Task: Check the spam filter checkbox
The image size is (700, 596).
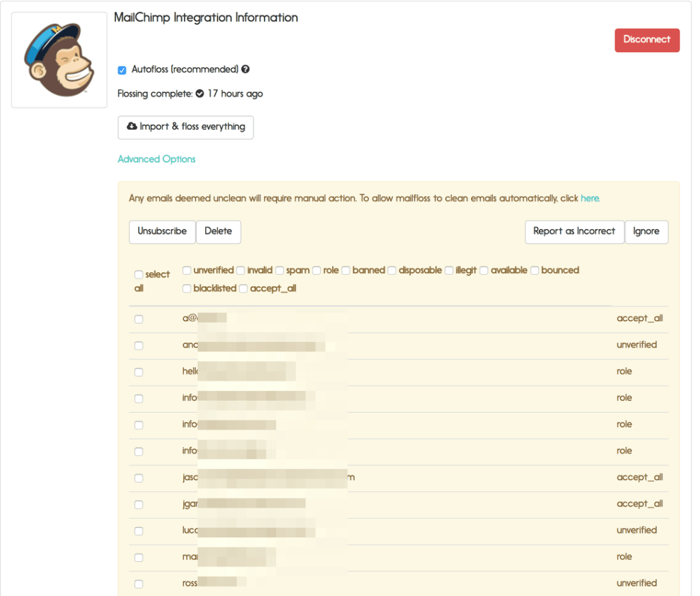Action: (280, 271)
